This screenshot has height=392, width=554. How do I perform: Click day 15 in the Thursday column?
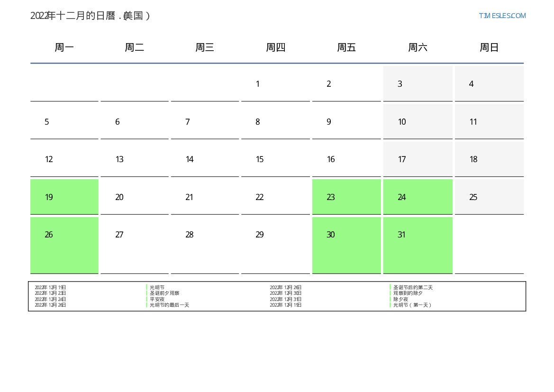pyautogui.click(x=275, y=159)
